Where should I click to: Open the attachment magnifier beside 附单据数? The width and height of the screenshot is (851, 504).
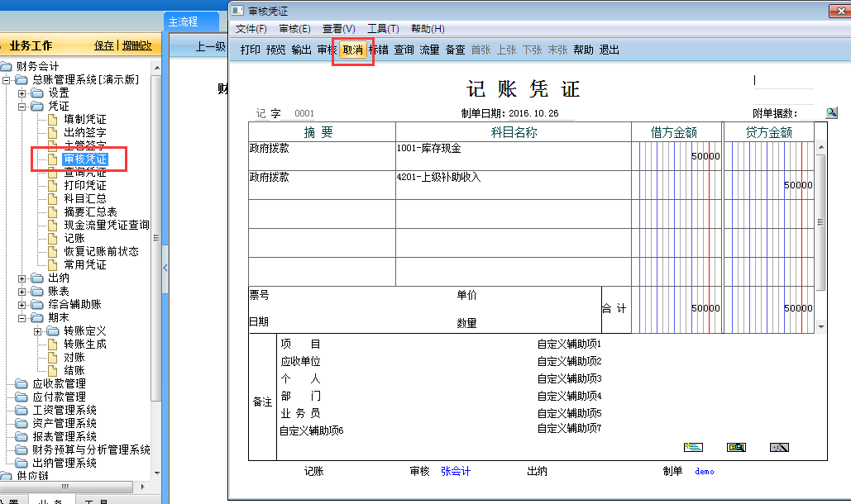(x=832, y=112)
